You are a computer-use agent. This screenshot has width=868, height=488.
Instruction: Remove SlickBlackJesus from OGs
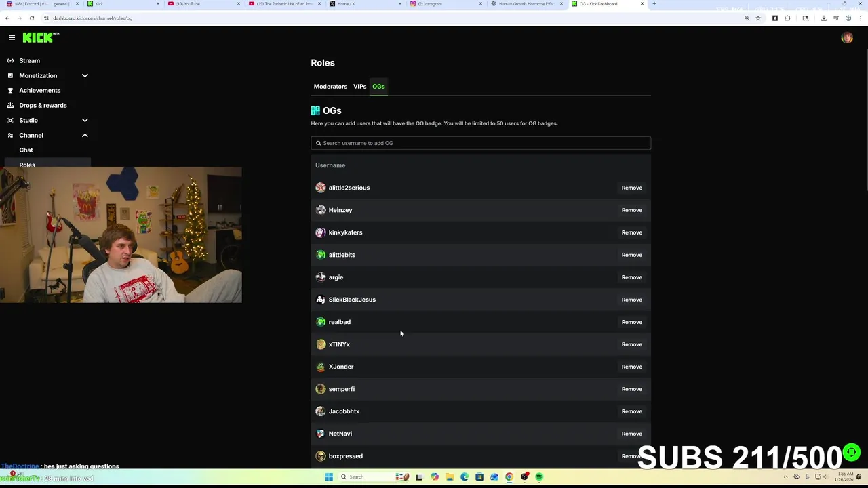point(631,300)
